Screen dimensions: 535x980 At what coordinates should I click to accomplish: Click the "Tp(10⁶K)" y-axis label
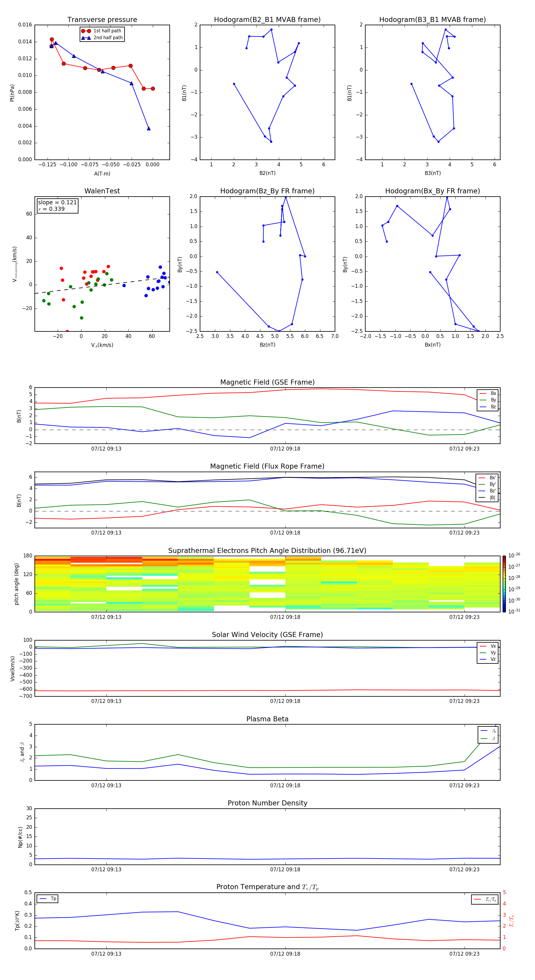point(17,921)
